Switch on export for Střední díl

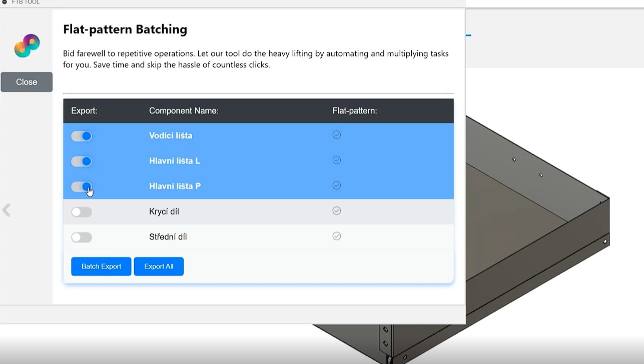(x=82, y=237)
